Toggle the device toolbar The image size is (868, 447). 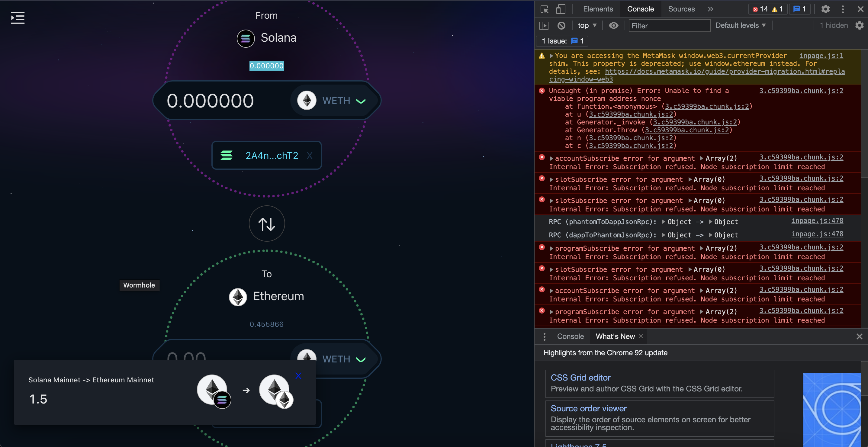click(x=560, y=9)
